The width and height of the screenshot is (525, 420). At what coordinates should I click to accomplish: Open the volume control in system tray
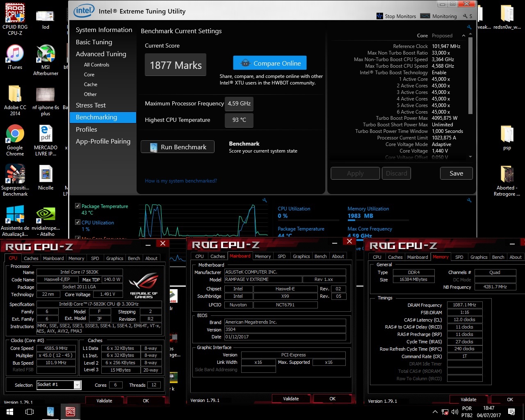tap(454, 412)
